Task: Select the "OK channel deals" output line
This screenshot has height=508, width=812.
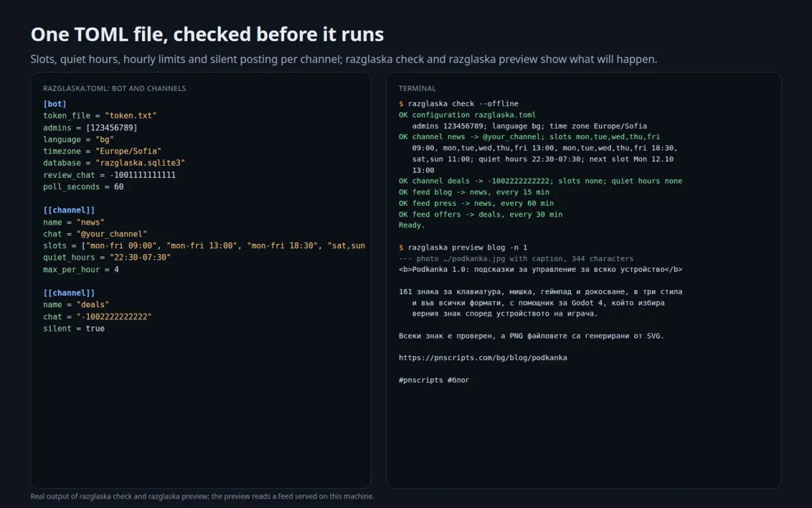Action: [540, 181]
